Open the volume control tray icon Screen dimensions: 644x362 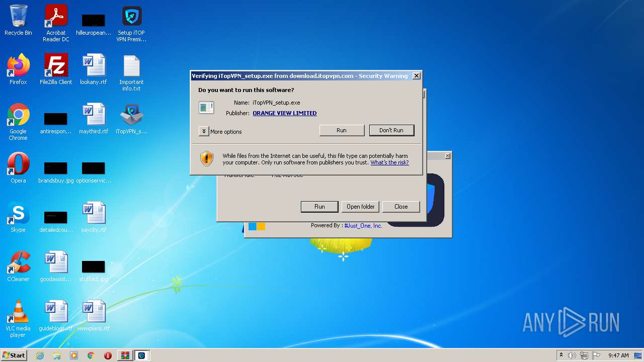572,355
